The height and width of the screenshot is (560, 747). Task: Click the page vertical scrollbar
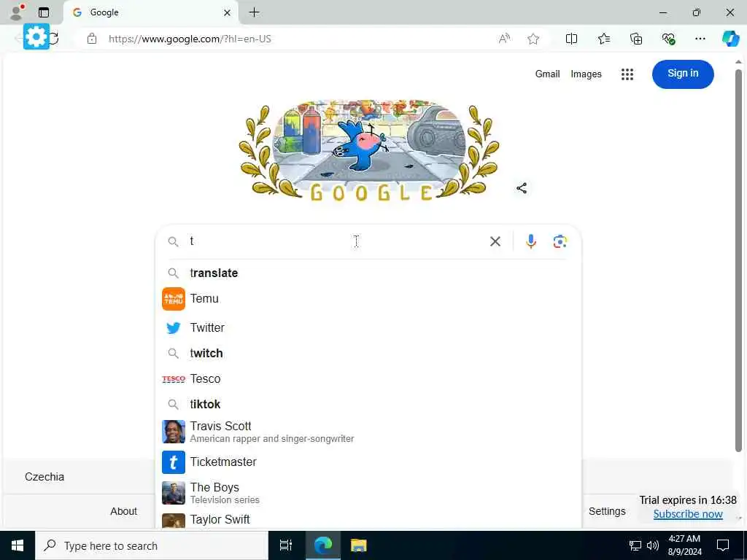(x=738, y=260)
